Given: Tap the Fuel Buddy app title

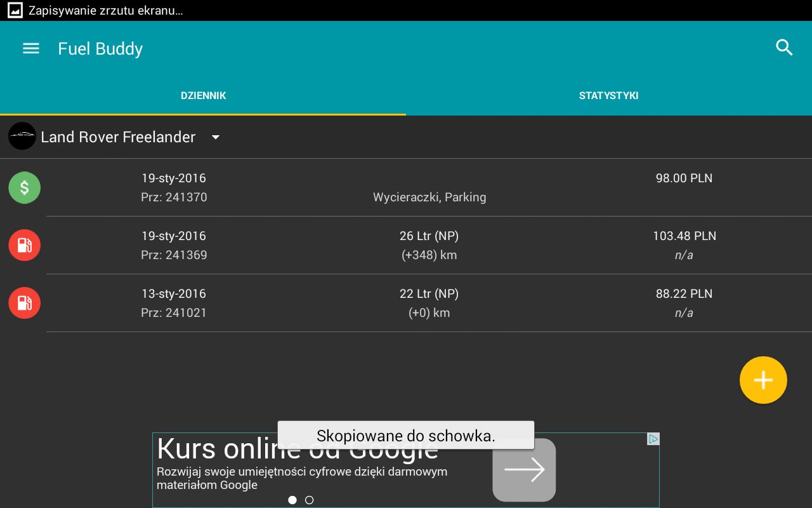Looking at the screenshot, I should pos(100,49).
